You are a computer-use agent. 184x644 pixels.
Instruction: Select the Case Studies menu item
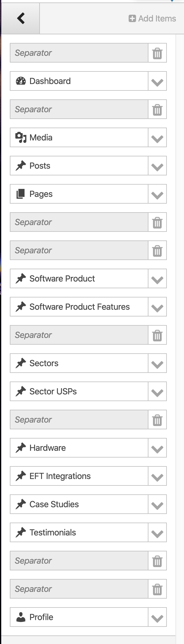pos(54,504)
